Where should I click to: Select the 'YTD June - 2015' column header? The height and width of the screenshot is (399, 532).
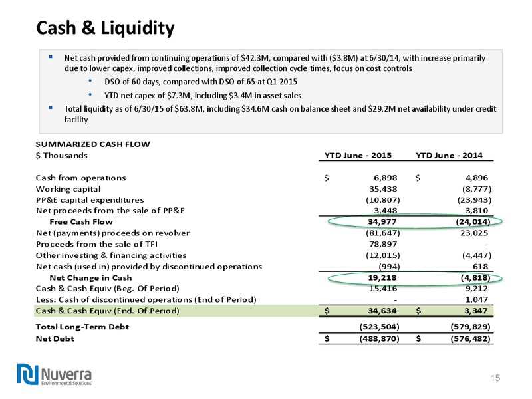click(358, 156)
